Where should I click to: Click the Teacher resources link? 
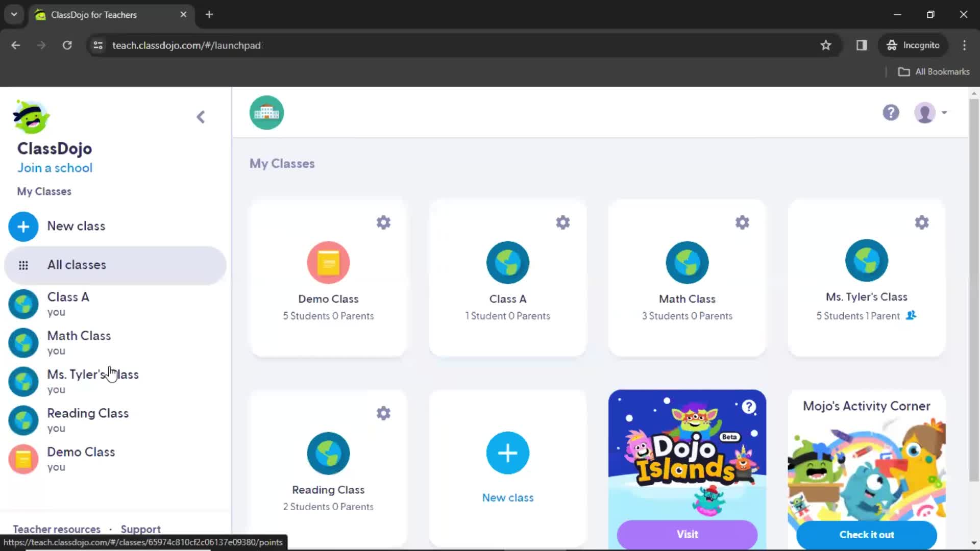click(57, 530)
